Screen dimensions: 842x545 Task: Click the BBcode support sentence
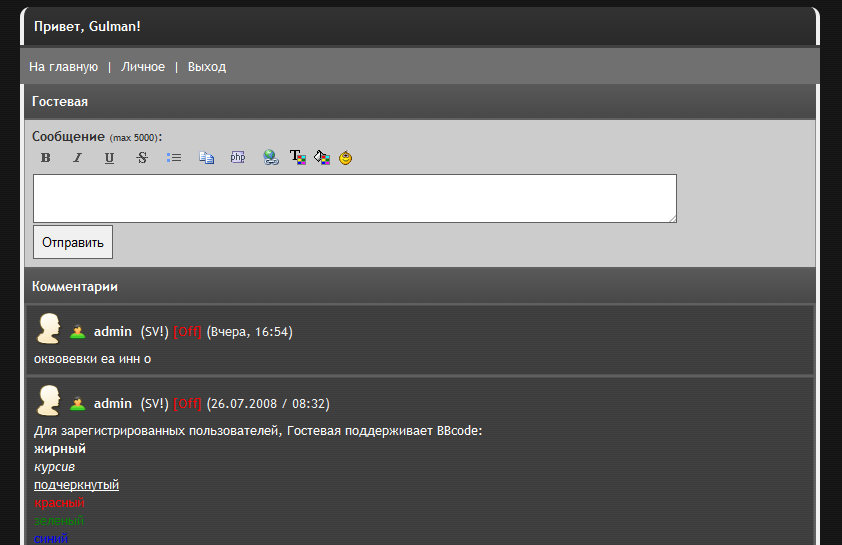point(258,431)
